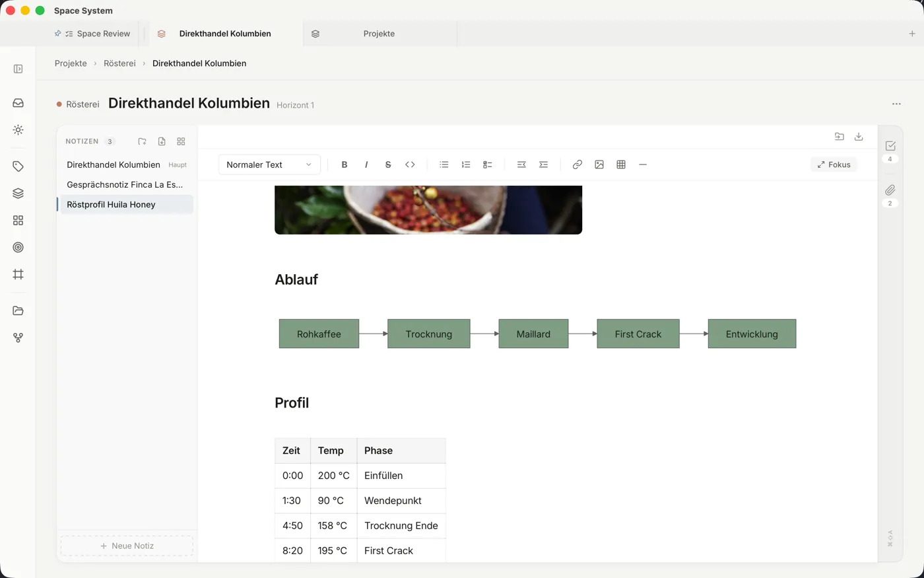
Task: Insert a bulleted list
Action: pos(444,164)
